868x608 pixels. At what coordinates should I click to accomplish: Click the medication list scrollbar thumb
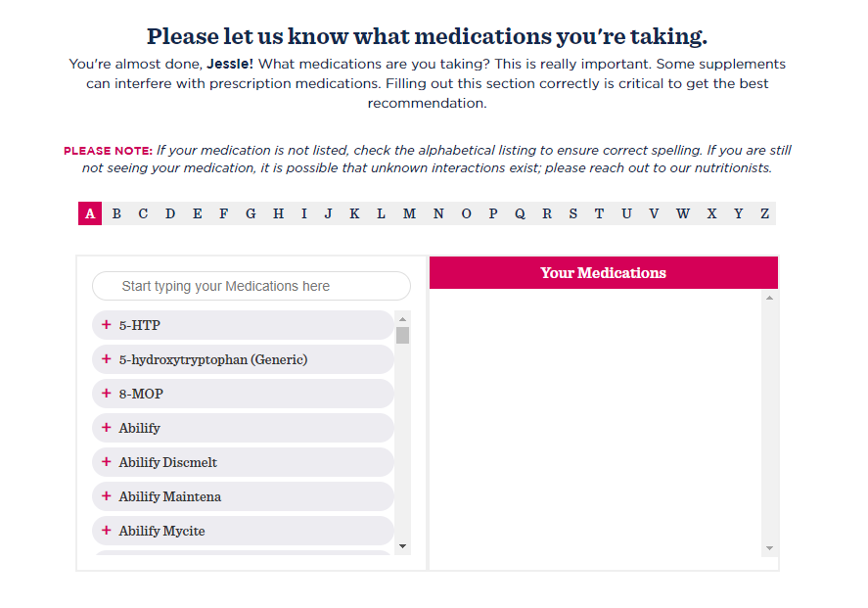pyautogui.click(x=402, y=336)
